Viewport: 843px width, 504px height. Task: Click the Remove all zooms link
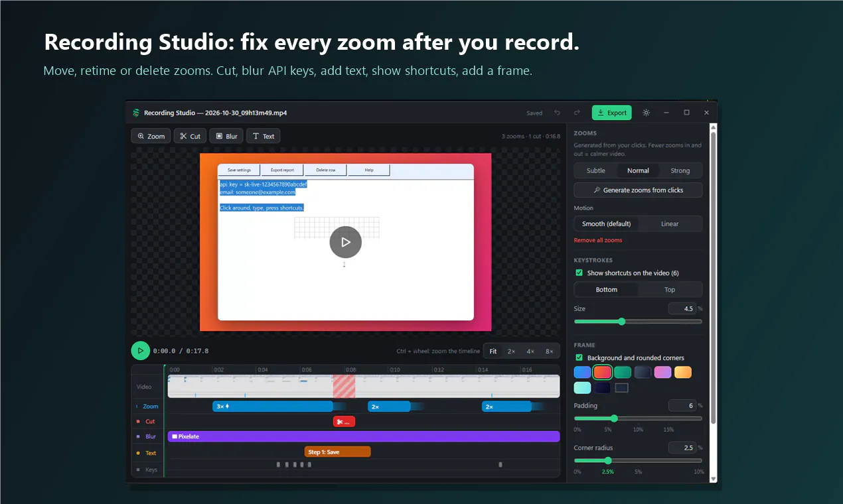[x=598, y=240]
